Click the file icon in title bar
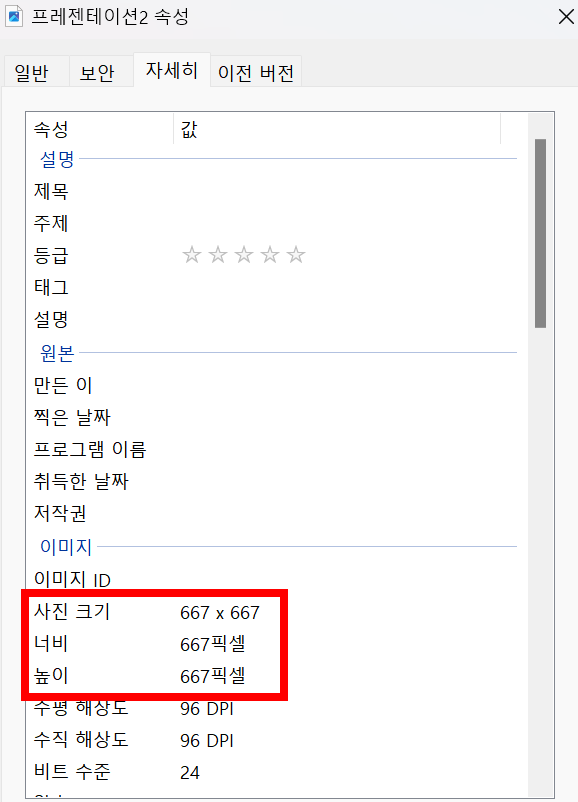 click(x=14, y=17)
